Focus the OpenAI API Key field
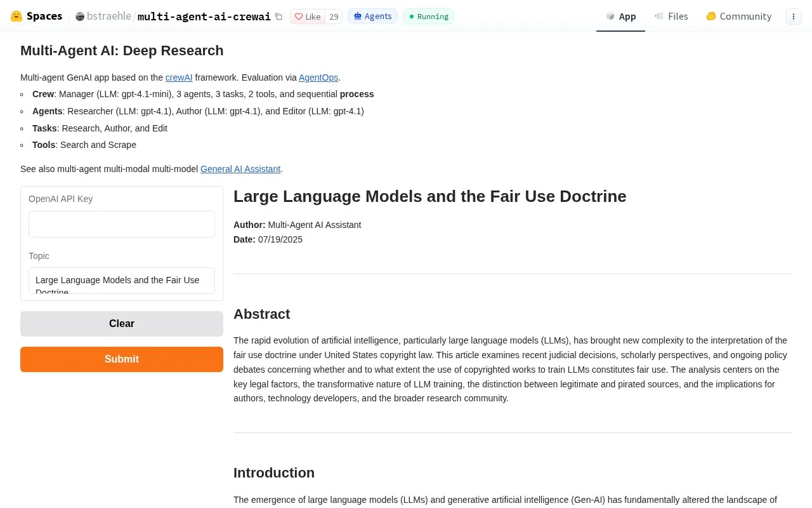 (x=122, y=224)
